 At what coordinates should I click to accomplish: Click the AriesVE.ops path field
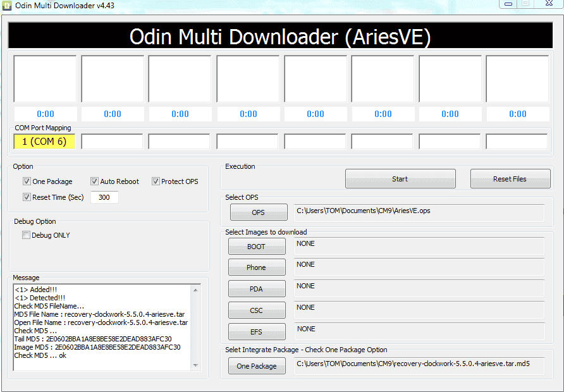419,213
